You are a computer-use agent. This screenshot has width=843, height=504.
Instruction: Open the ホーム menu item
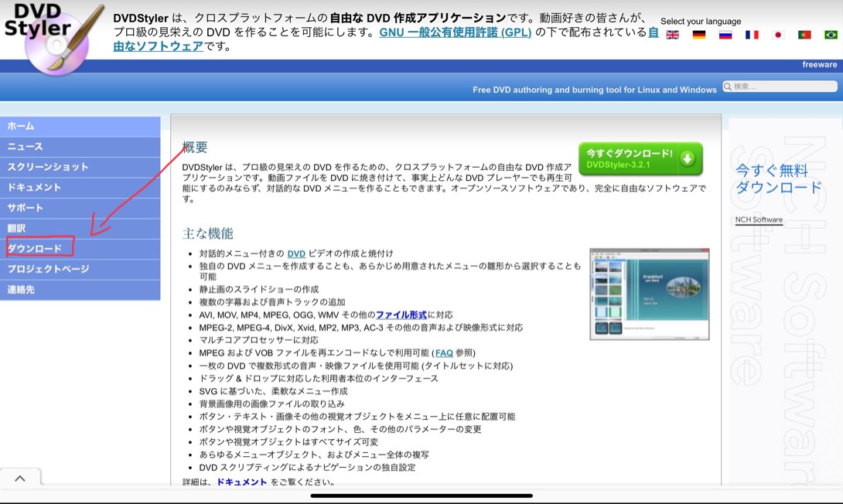coord(80,126)
